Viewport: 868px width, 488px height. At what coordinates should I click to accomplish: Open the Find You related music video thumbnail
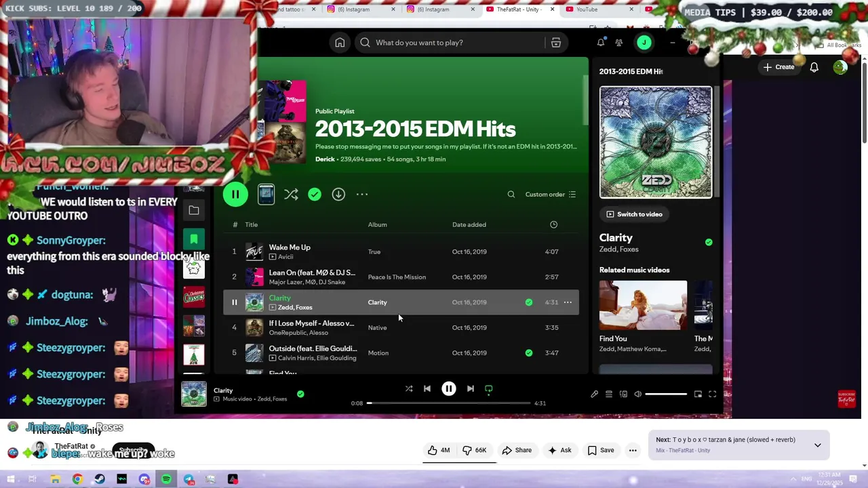tap(643, 305)
